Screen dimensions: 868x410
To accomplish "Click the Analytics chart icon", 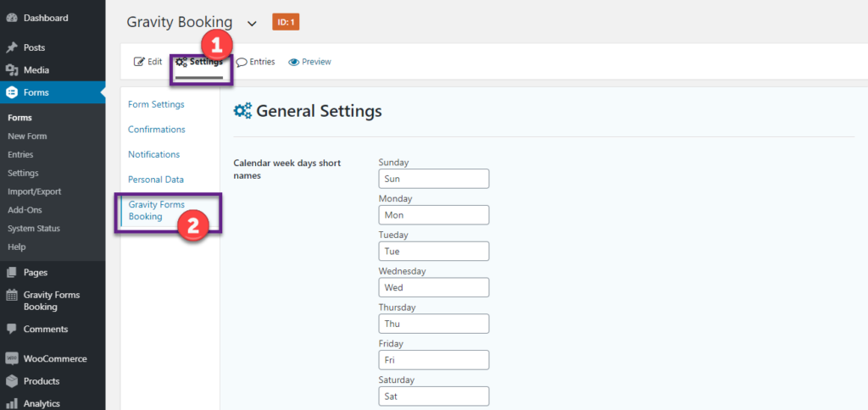I will [x=12, y=404].
